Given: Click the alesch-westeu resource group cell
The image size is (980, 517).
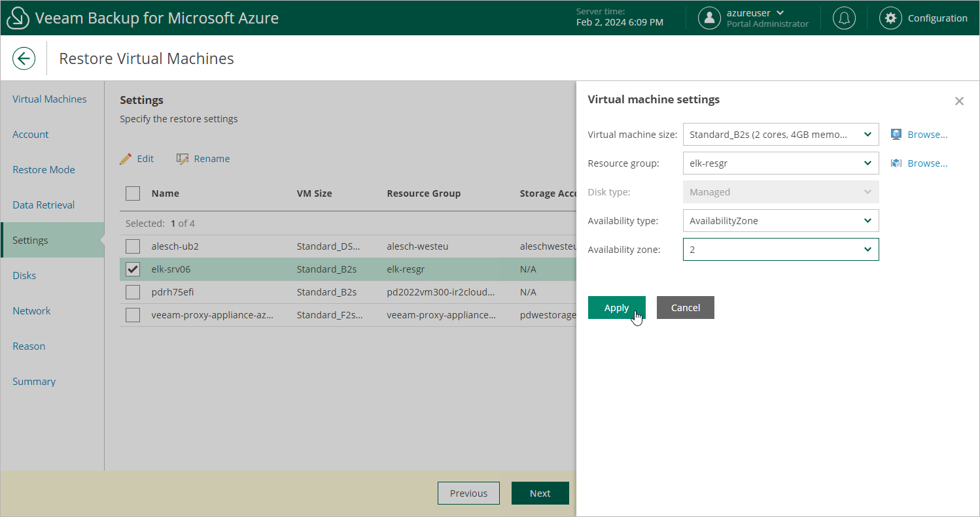Looking at the screenshot, I should point(417,246).
